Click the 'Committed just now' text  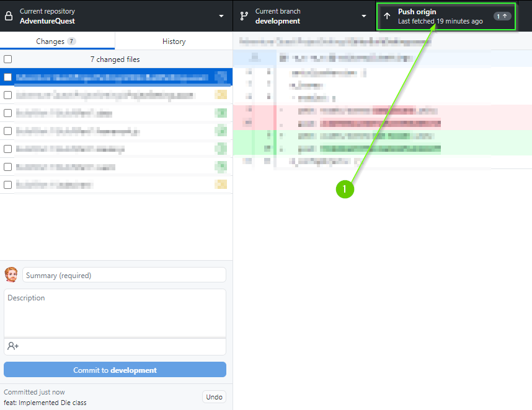(34, 392)
